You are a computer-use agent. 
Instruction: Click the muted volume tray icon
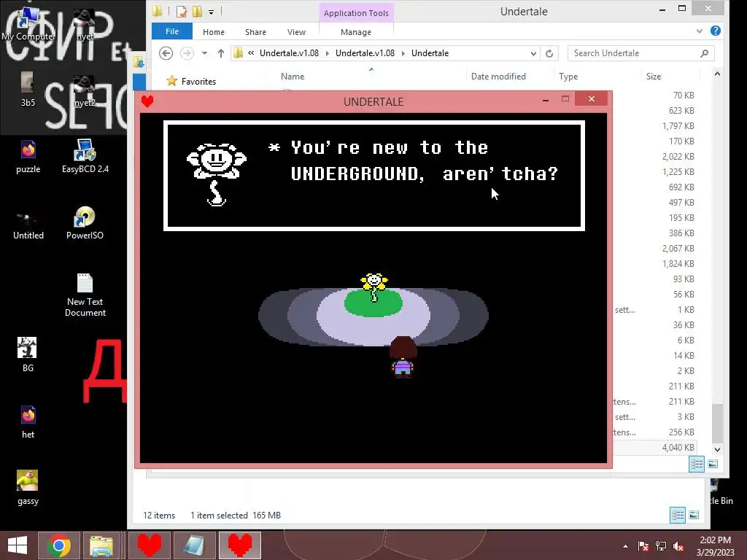[678, 545]
